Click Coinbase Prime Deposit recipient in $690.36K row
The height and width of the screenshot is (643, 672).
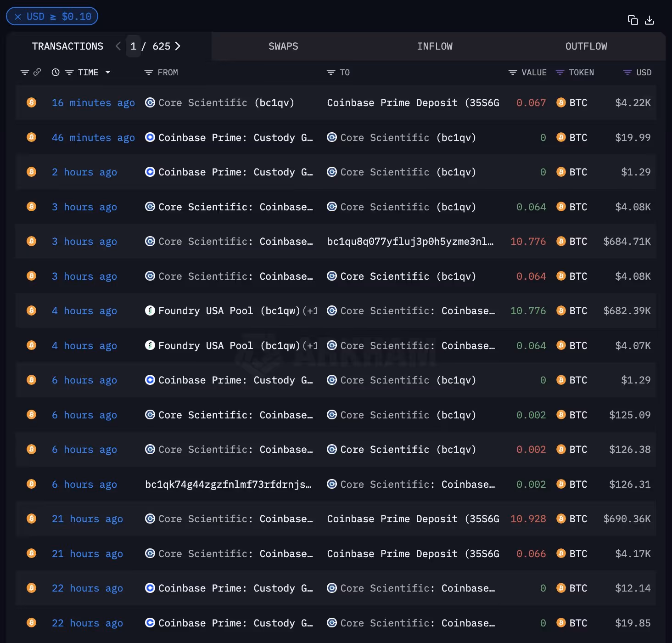[x=413, y=519]
